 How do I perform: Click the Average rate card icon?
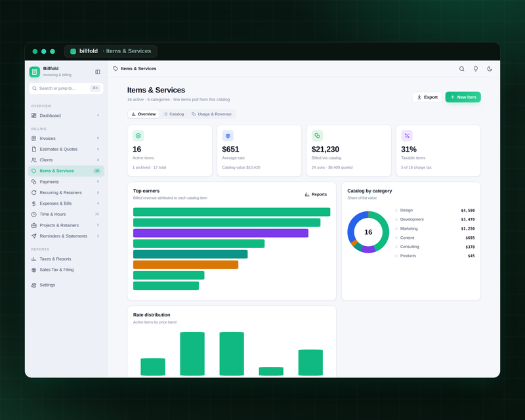pyautogui.click(x=228, y=136)
